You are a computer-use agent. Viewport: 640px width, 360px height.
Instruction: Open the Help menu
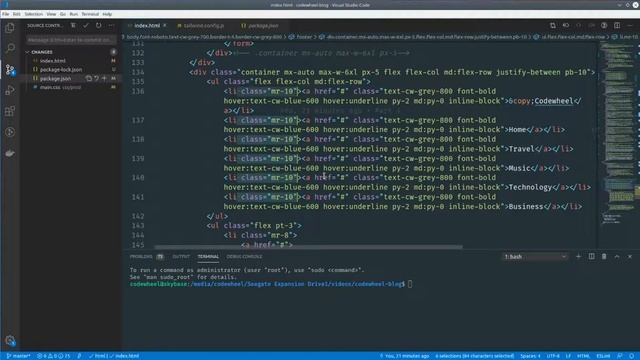point(107,14)
